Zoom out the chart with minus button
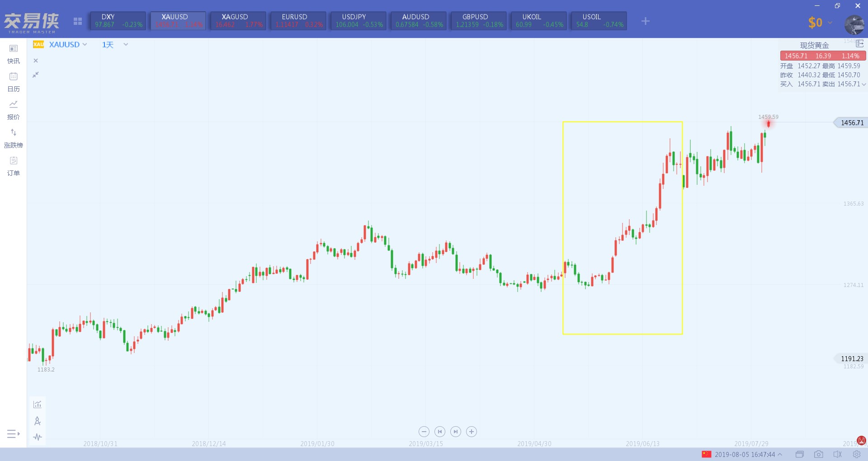Screen dimensions: 868x461 coord(424,432)
